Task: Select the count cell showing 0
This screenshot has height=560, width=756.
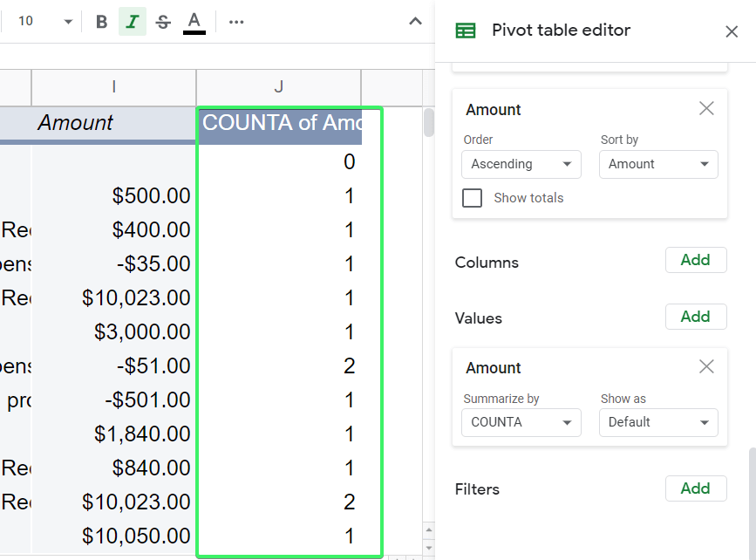Action: 279,161
